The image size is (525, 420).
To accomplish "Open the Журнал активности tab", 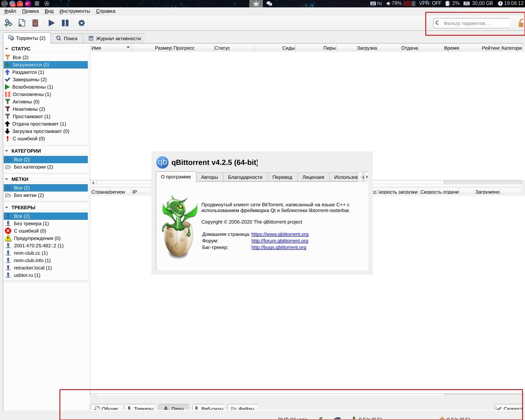I will pyautogui.click(x=114, y=38).
